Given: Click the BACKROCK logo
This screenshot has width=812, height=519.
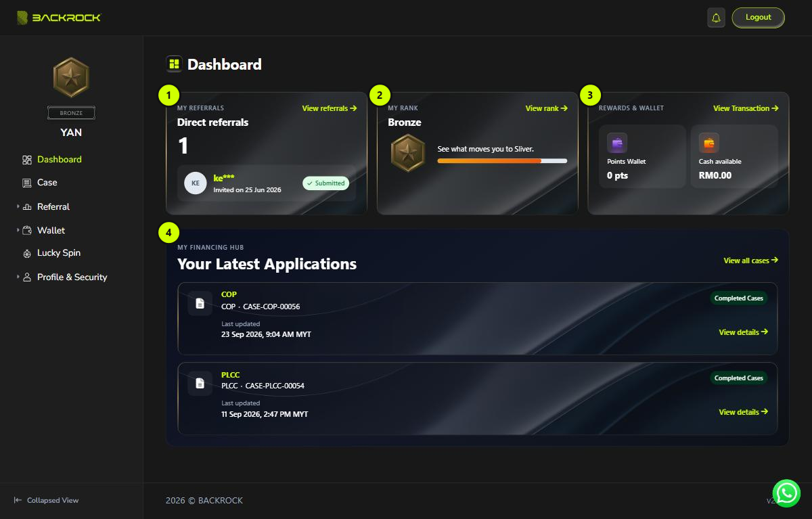Looking at the screenshot, I should coord(59,18).
